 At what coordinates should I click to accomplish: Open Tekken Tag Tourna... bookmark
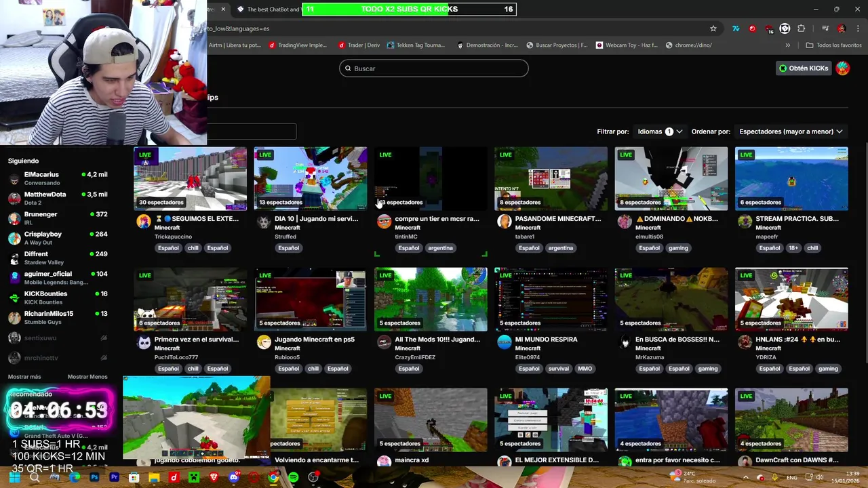(416, 45)
